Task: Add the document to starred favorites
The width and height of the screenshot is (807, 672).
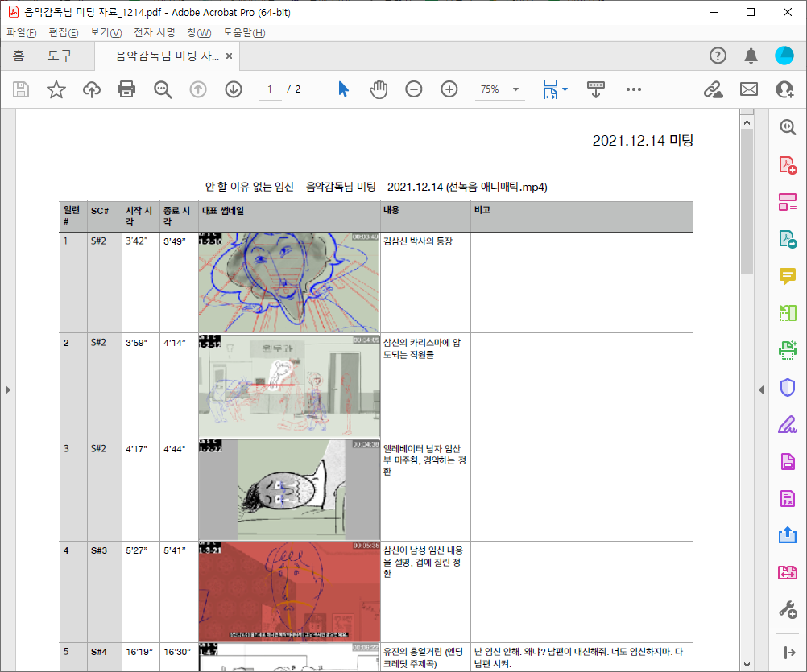Action: [56, 89]
